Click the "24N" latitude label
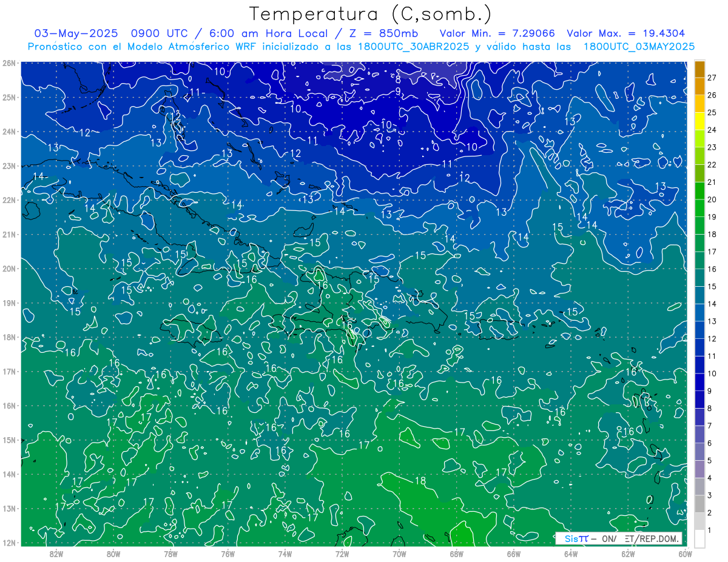Viewport: 728px width, 562px height. coord(8,132)
